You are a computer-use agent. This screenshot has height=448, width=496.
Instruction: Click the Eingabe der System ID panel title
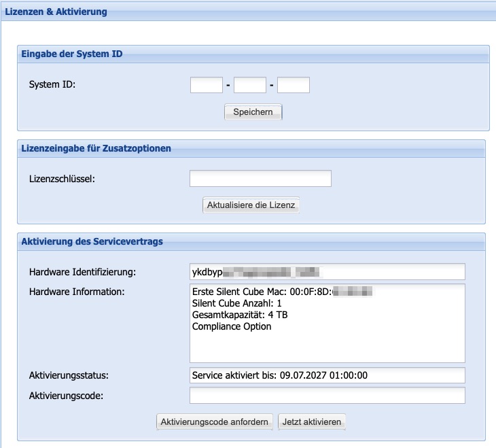pos(72,54)
